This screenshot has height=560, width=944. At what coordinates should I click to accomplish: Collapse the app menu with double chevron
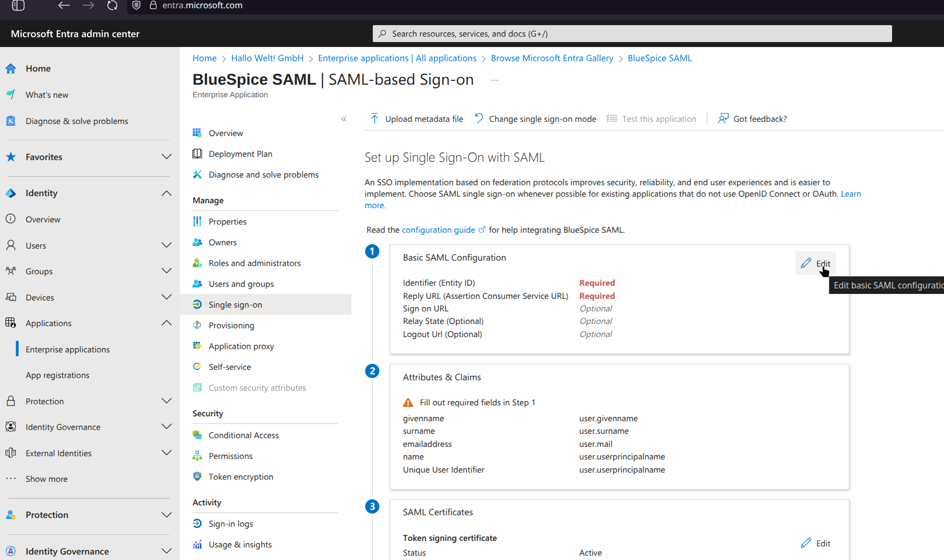[x=344, y=119]
